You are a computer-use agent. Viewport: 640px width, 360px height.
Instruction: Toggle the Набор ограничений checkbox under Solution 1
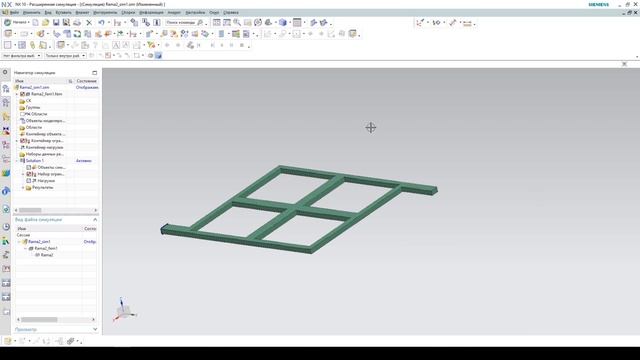29,174
